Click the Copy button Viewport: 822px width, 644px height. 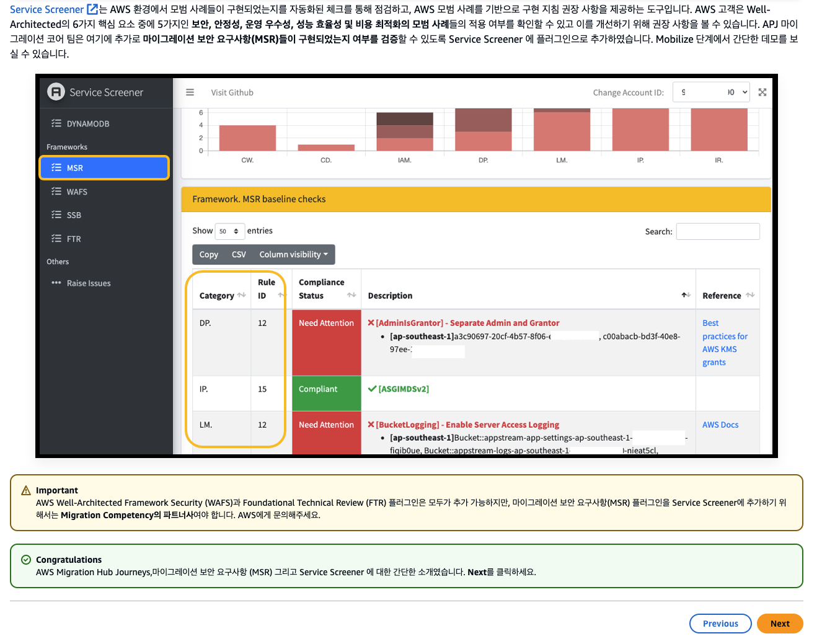pos(209,255)
